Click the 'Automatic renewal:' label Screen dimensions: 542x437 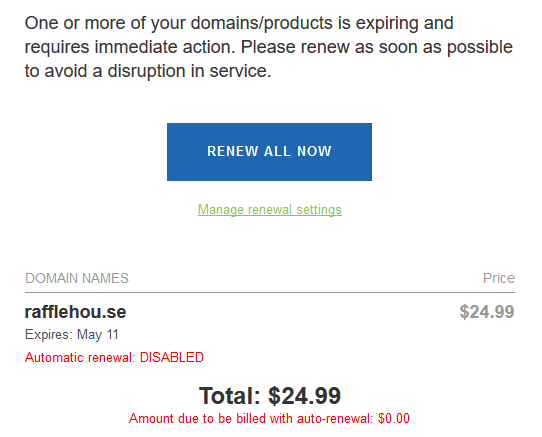tap(80, 357)
